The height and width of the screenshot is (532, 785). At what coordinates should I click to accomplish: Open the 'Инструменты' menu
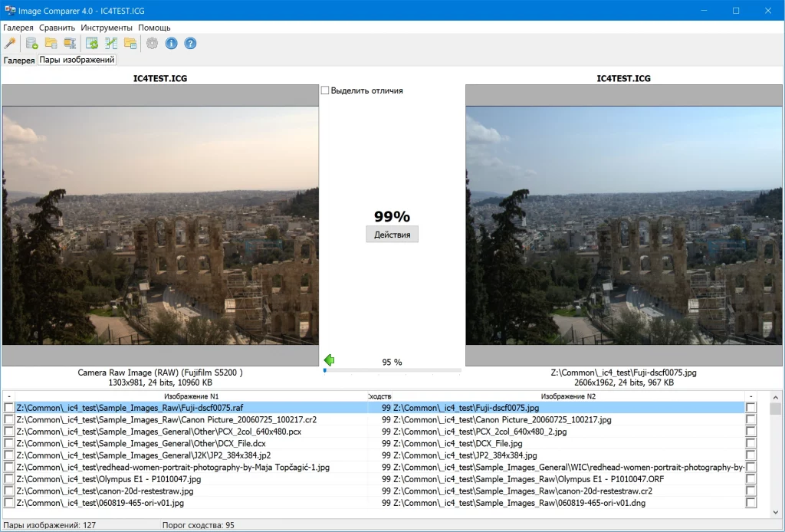coord(107,28)
